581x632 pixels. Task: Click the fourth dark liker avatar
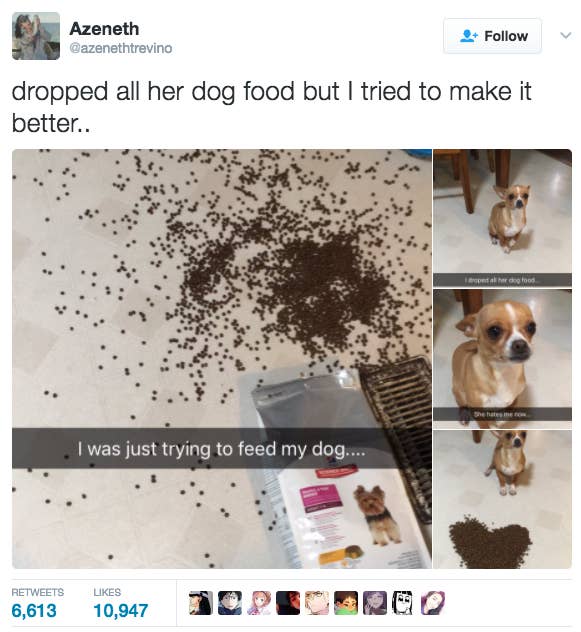pyautogui.click(x=288, y=603)
